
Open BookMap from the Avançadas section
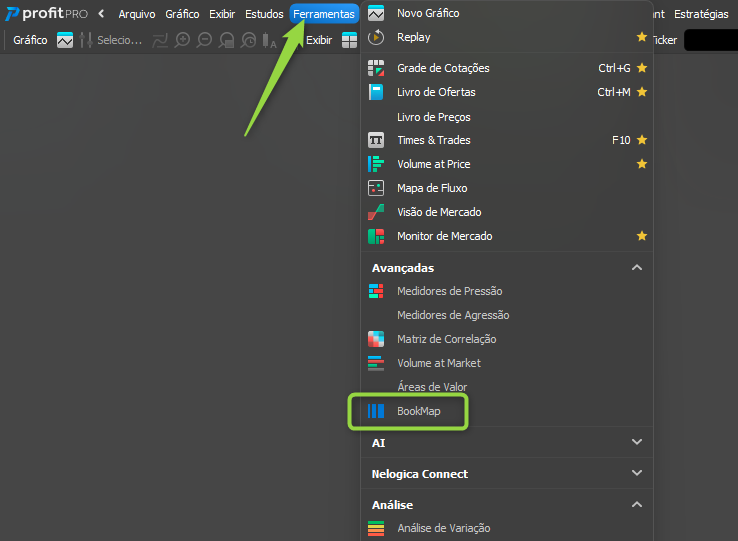pyautogui.click(x=418, y=411)
